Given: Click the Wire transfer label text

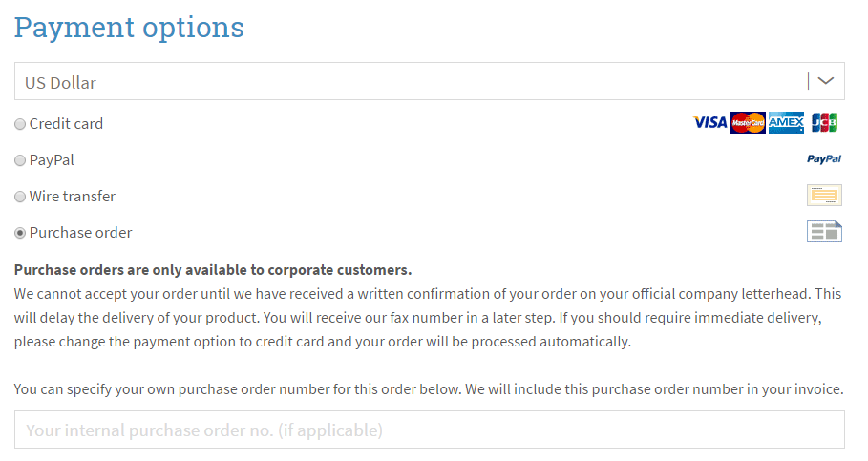Looking at the screenshot, I should (x=72, y=196).
